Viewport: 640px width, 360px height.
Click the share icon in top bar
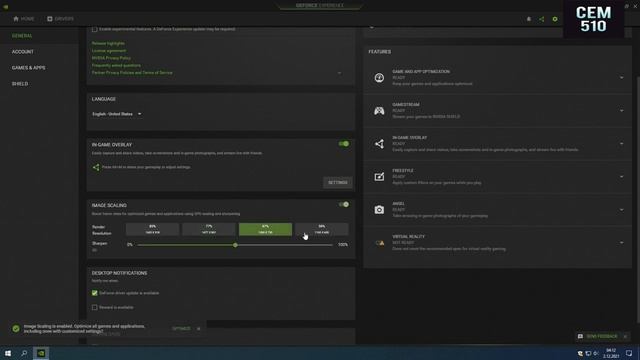(542, 19)
